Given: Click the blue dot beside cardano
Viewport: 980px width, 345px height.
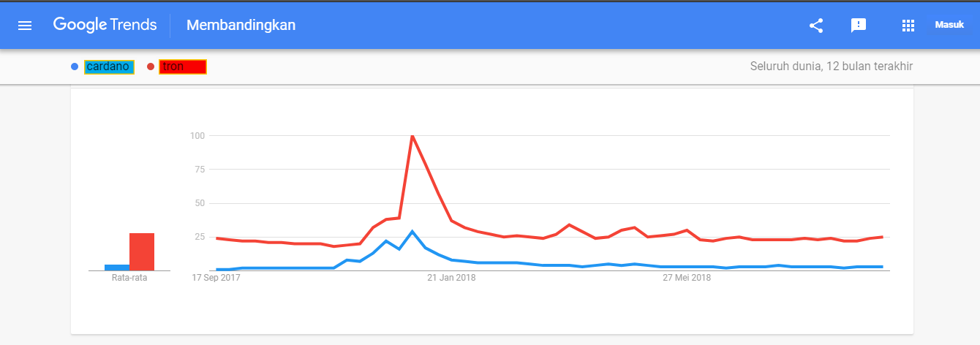Looking at the screenshot, I should point(75,67).
